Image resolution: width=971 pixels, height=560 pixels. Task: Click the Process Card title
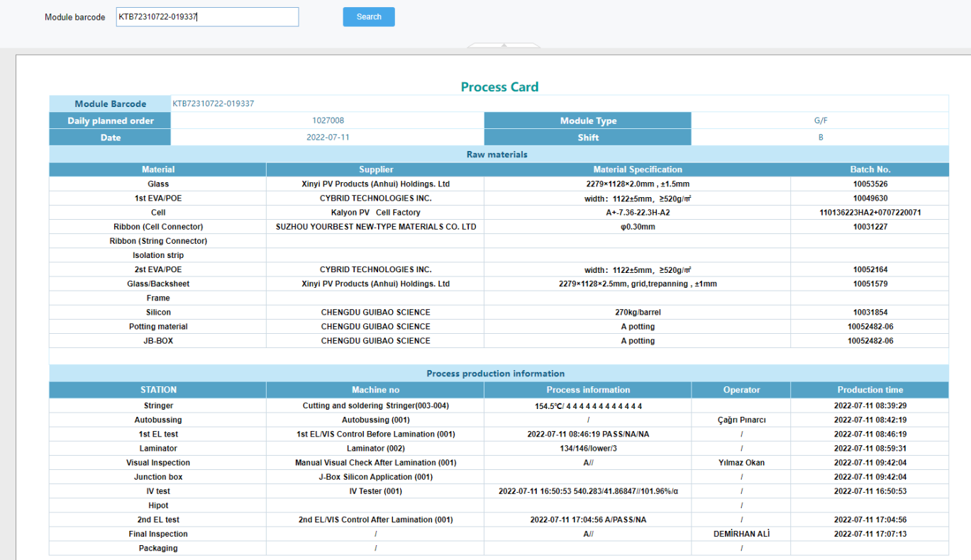click(x=499, y=87)
